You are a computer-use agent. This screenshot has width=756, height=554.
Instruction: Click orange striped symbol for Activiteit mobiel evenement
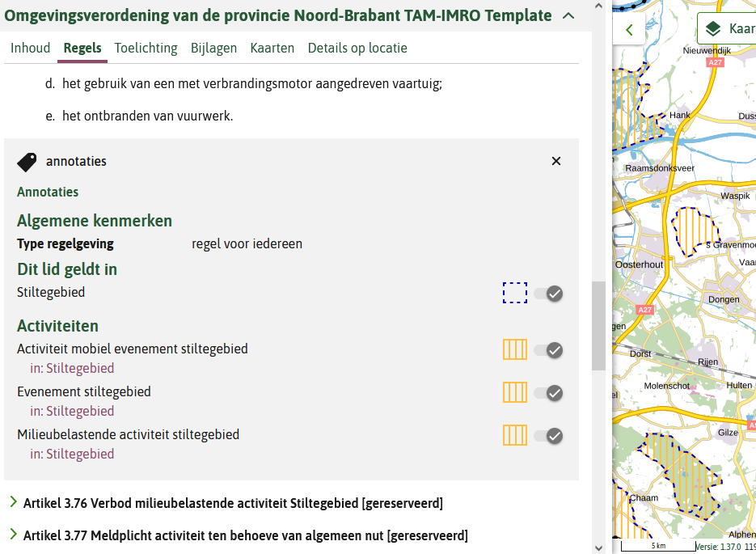point(515,349)
